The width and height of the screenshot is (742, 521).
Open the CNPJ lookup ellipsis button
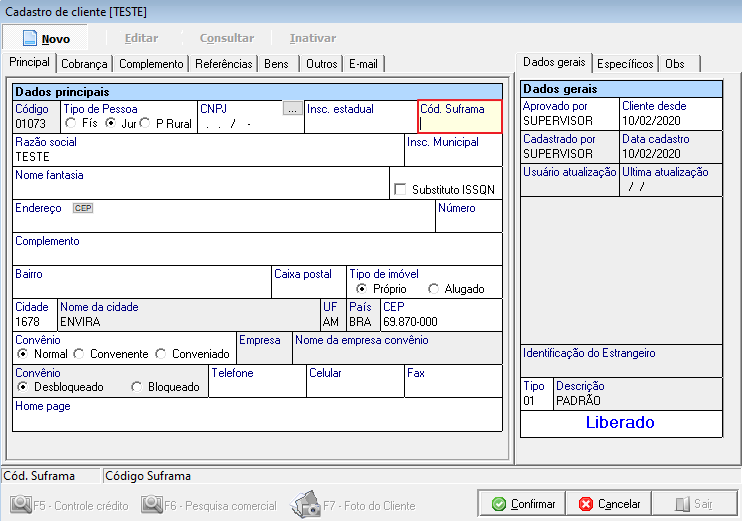pos(291,109)
